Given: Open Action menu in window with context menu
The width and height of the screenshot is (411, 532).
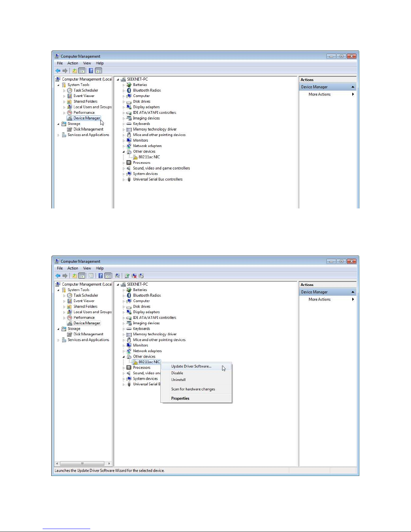Looking at the screenshot, I should [x=73, y=268].
